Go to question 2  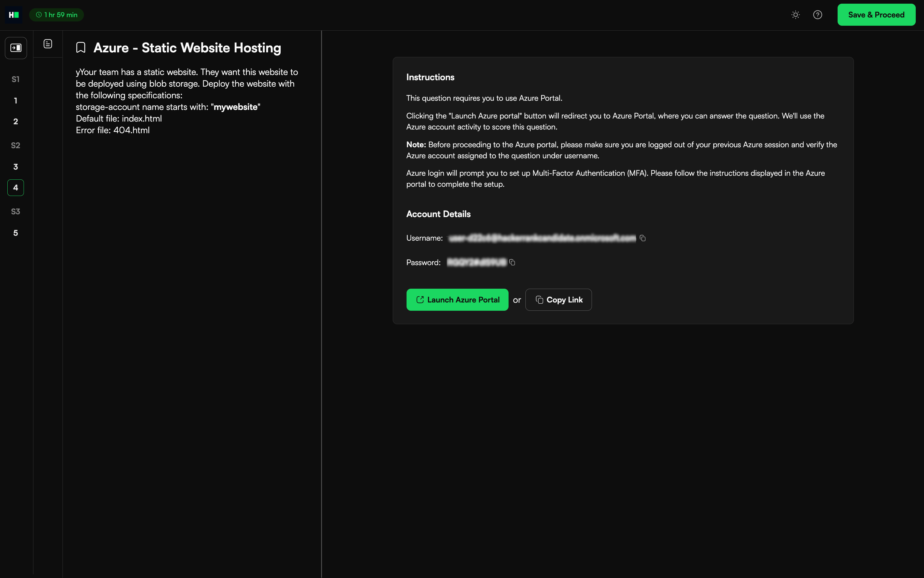(x=16, y=122)
